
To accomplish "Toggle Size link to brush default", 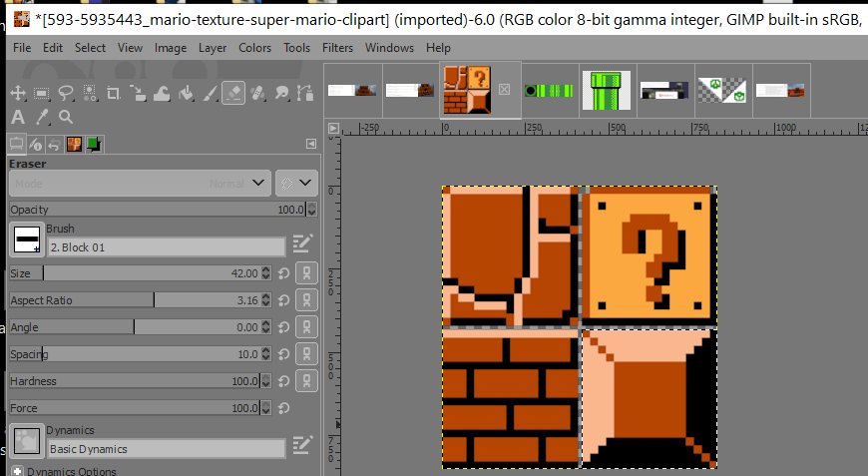I will click(306, 273).
